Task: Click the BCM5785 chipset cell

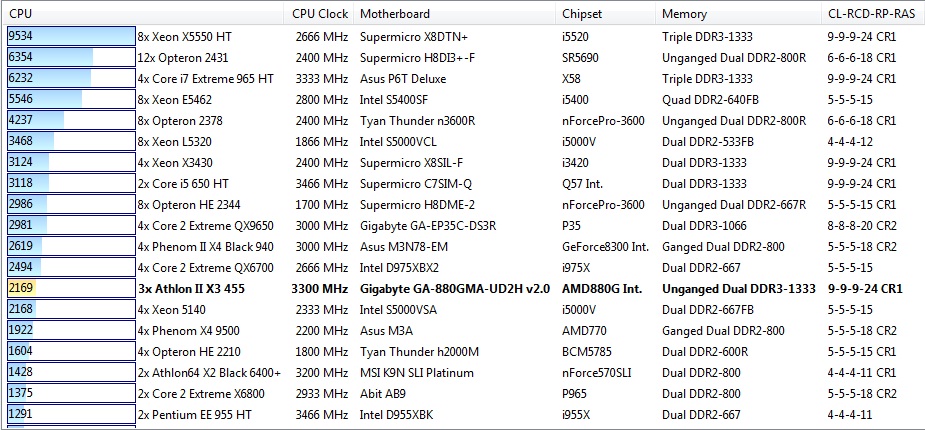Action: coord(589,351)
